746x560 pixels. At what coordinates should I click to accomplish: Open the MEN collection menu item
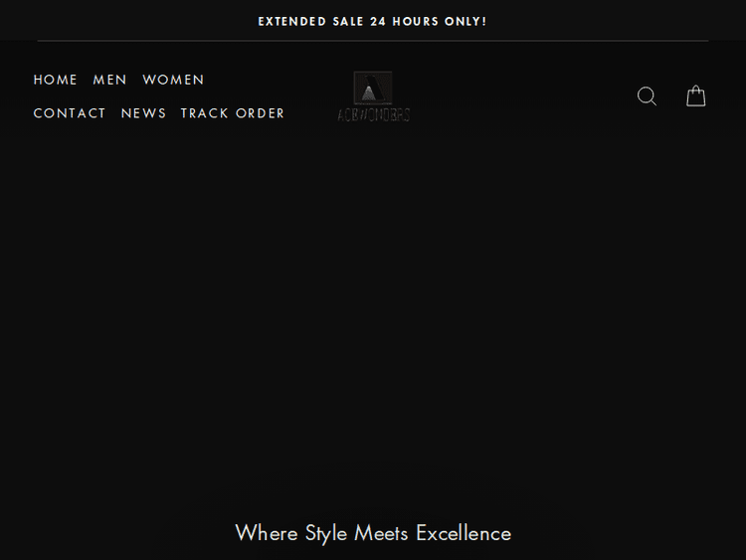[110, 80]
